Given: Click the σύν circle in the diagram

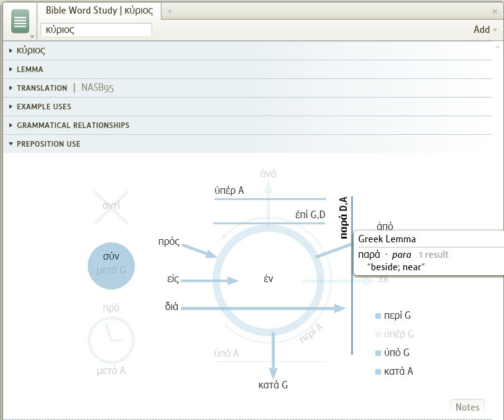Looking at the screenshot, I should click(x=111, y=266).
